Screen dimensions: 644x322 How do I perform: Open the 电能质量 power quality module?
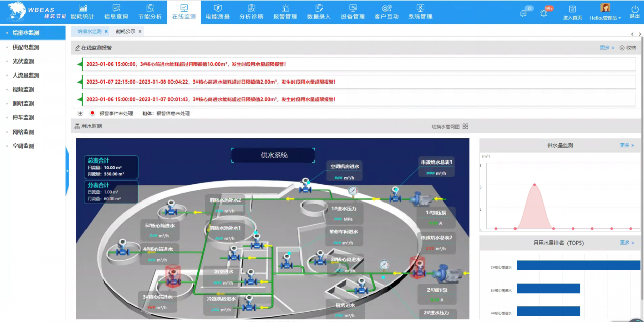point(218,12)
